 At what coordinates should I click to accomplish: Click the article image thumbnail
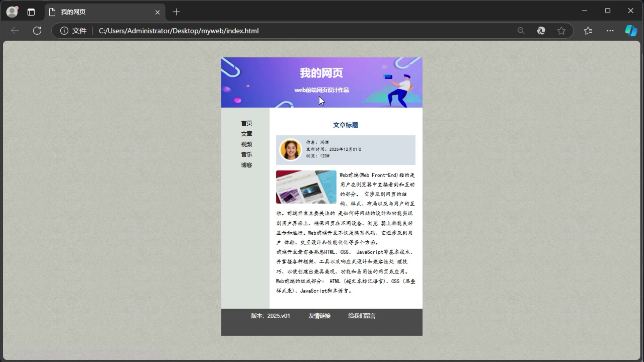pos(306,187)
